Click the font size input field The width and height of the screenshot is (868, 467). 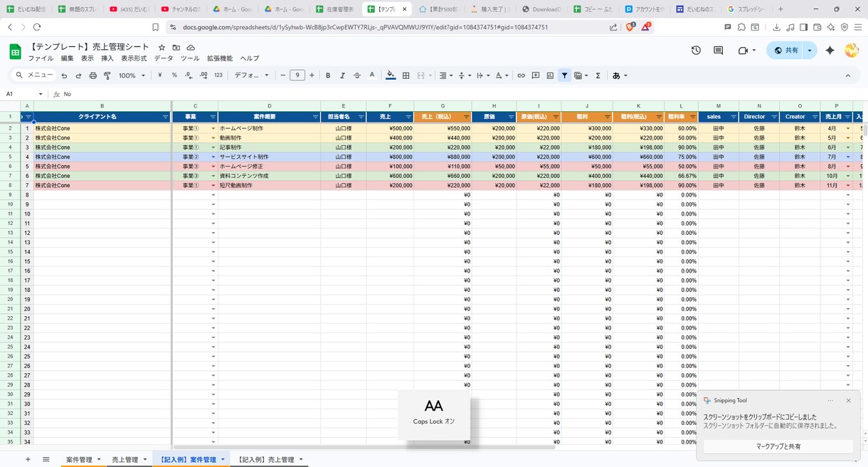(x=297, y=75)
